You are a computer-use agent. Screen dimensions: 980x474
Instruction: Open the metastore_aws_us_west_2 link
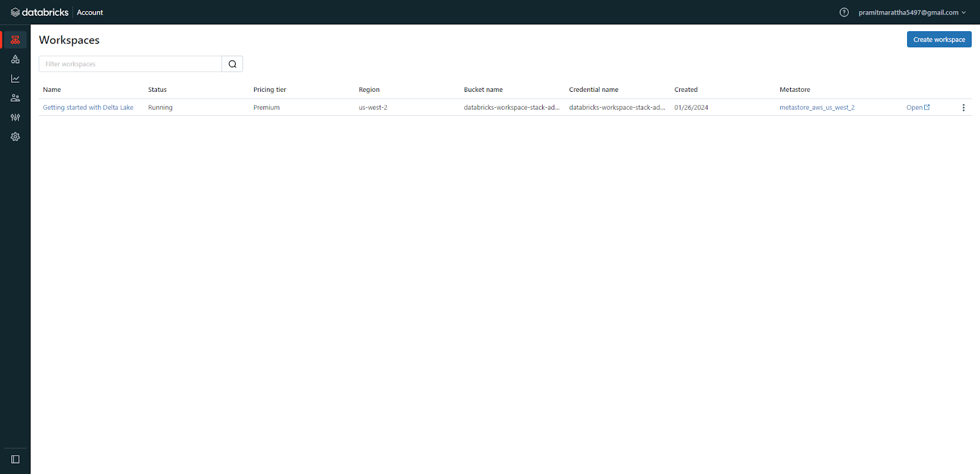tap(817, 107)
